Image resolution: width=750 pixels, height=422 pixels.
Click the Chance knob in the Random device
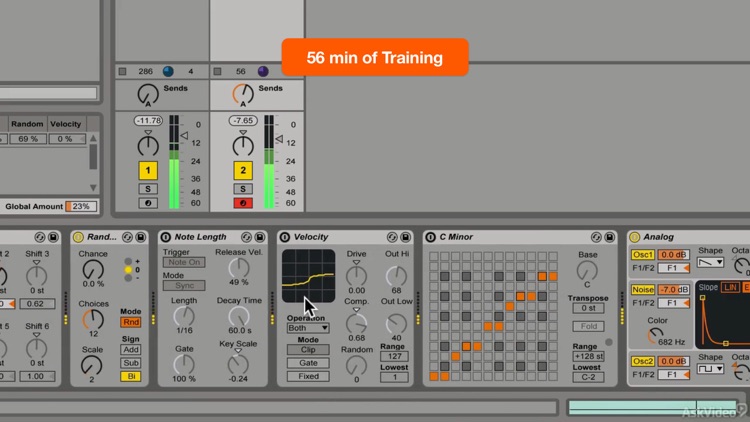pyautogui.click(x=92, y=270)
